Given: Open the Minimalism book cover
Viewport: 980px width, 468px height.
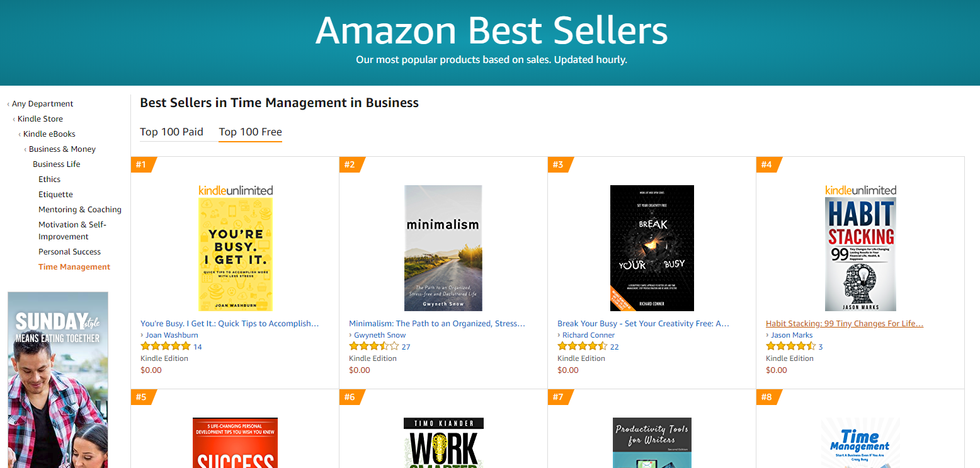Looking at the screenshot, I should click(443, 248).
